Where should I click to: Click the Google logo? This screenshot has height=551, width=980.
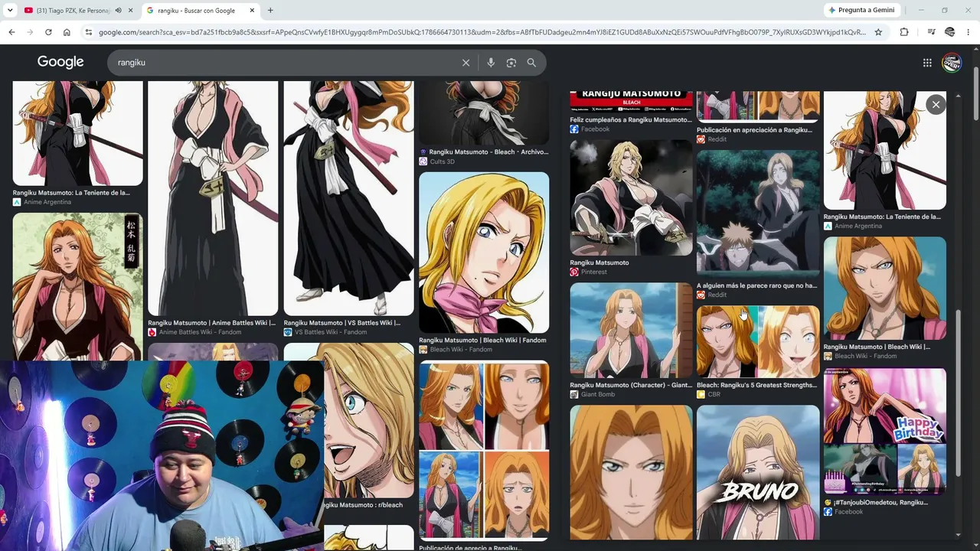[60, 62]
